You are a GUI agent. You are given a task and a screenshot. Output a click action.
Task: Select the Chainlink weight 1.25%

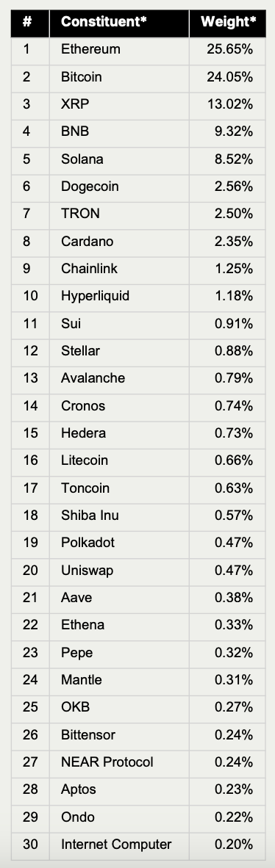tap(234, 269)
